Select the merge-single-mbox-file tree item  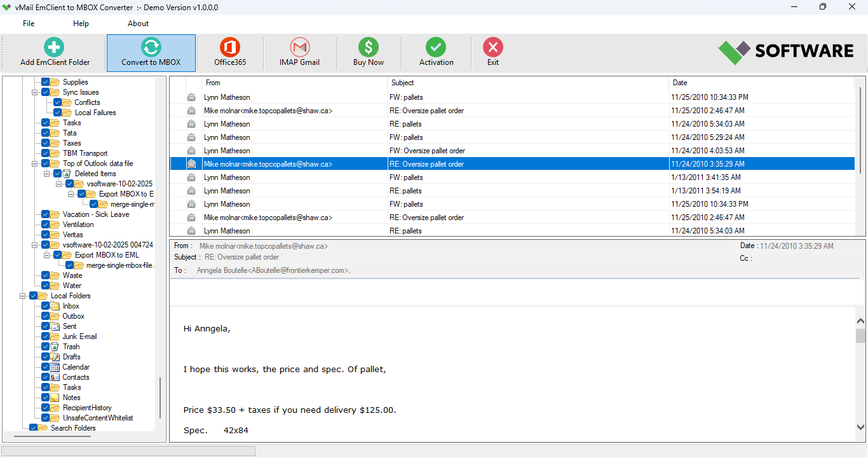[121, 265]
